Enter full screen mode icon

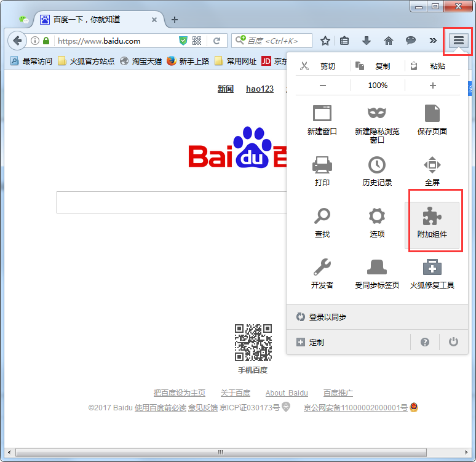click(x=432, y=165)
